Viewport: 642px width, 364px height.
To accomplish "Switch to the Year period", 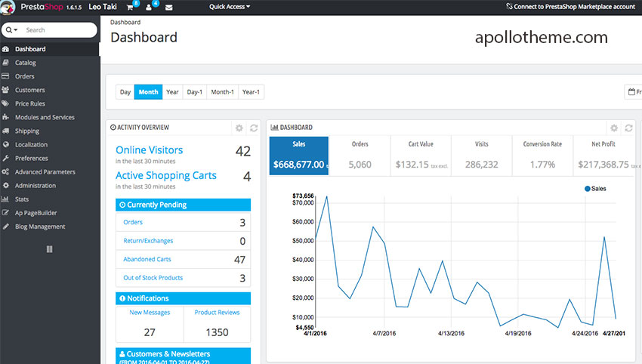I will click(x=172, y=92).
